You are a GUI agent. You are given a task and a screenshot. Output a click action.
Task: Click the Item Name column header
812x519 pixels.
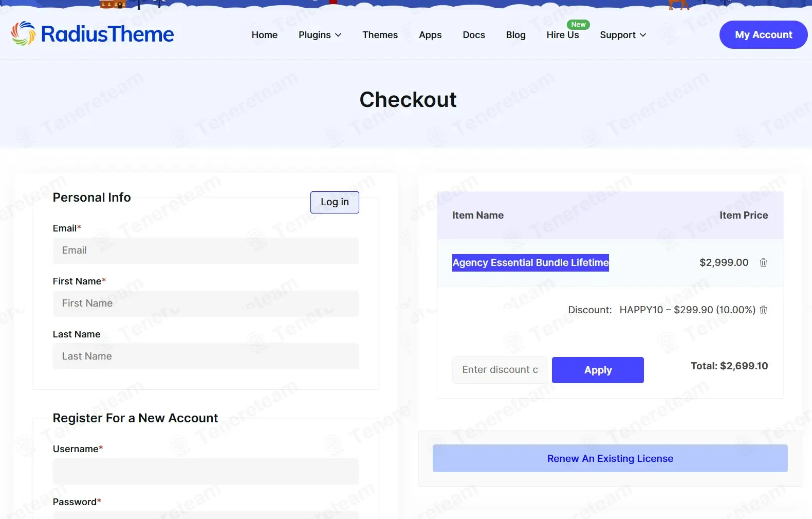point(478,216)
